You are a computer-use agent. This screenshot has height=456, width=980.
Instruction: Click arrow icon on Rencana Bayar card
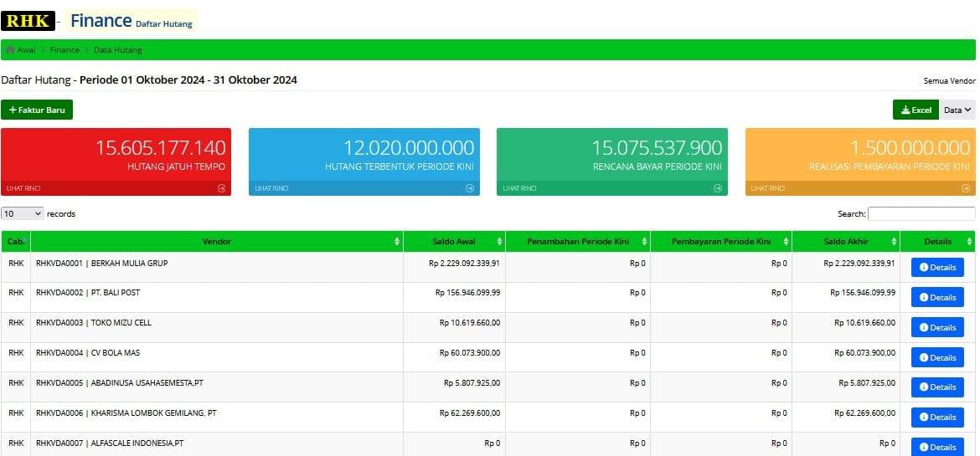click(718, 188)
